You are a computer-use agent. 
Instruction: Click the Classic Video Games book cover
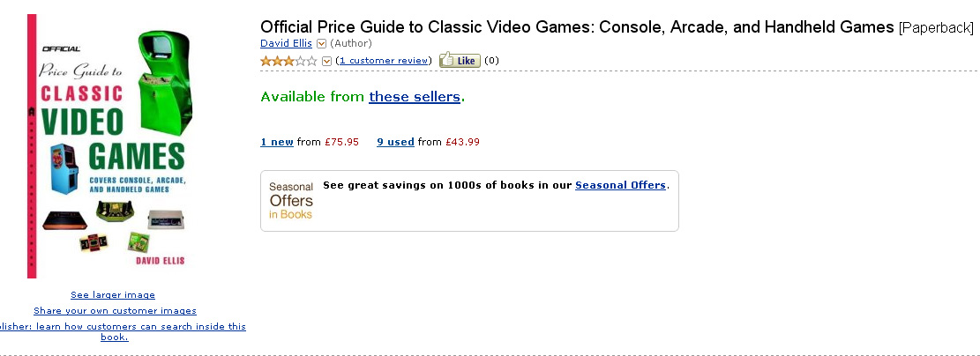coord(113,146)
